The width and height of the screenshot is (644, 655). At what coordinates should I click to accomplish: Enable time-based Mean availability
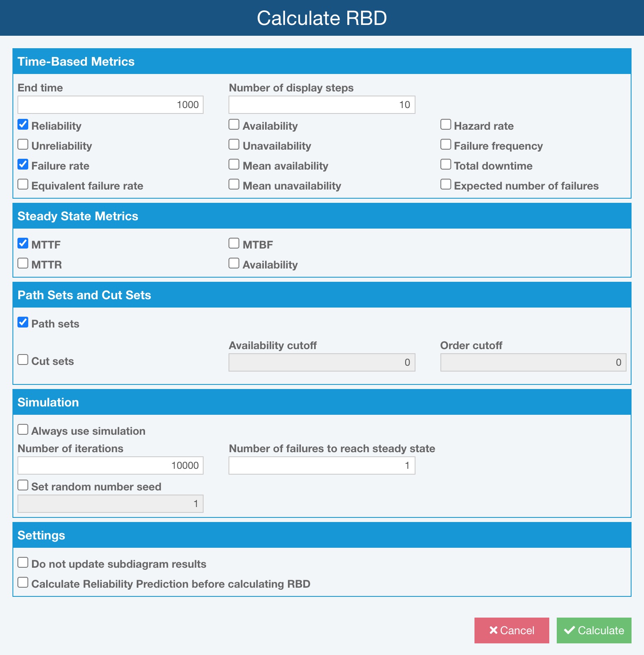pos(234,165)
